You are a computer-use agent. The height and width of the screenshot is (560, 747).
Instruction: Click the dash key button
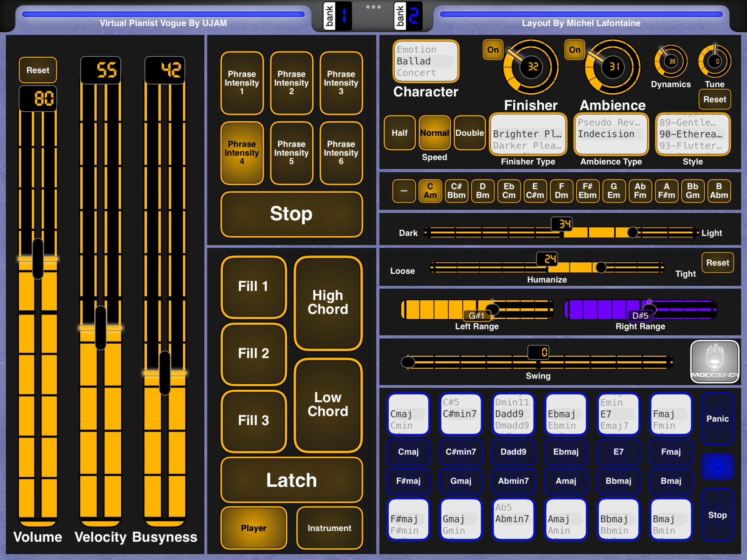point(404,191)
